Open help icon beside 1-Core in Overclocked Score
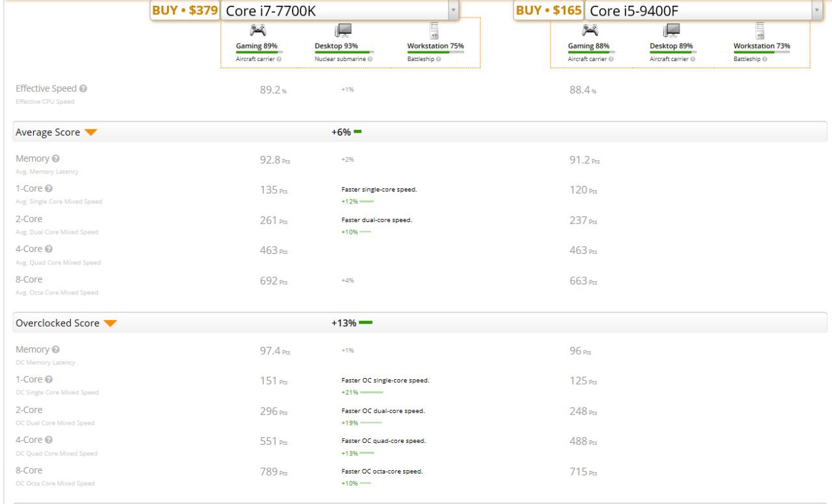Image resolution: width=832 pixels, height=504 pixels. click(49, 379)
